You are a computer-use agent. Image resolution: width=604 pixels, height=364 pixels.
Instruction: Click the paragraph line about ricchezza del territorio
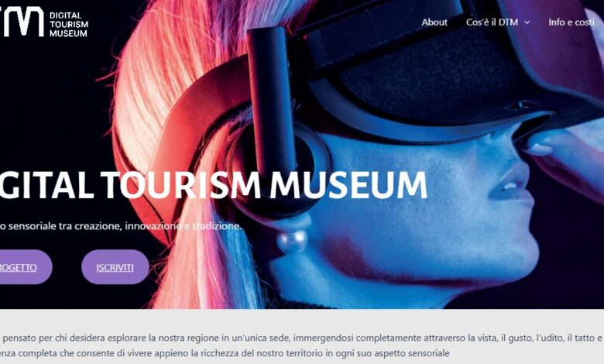tap(225, 353)
